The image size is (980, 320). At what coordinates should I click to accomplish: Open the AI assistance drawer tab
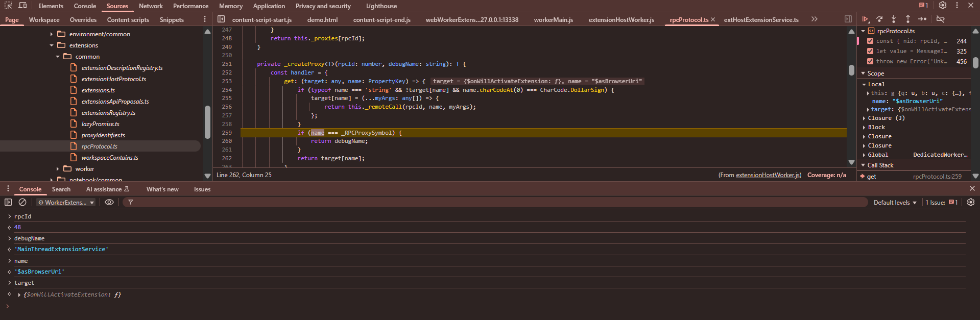pos(108,189)
